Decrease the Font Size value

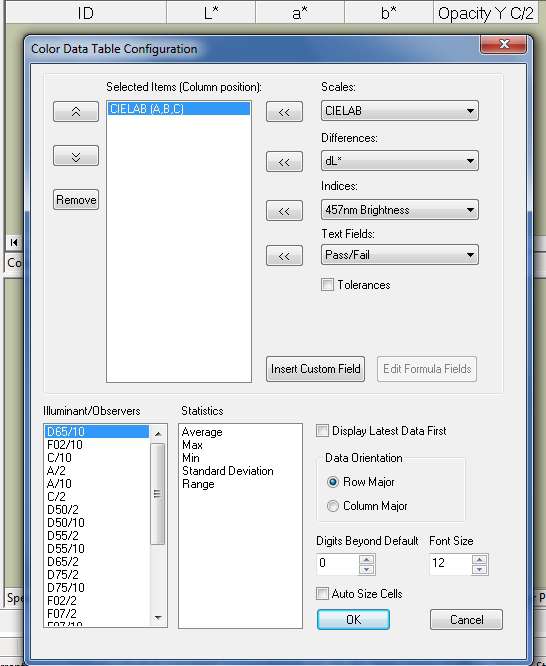click(480, 570)
